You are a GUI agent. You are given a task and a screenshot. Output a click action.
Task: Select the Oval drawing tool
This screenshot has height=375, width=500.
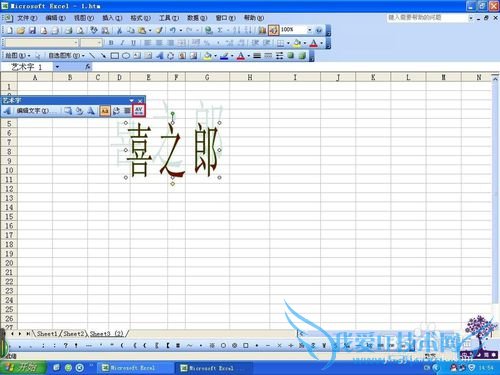(126, 56)
